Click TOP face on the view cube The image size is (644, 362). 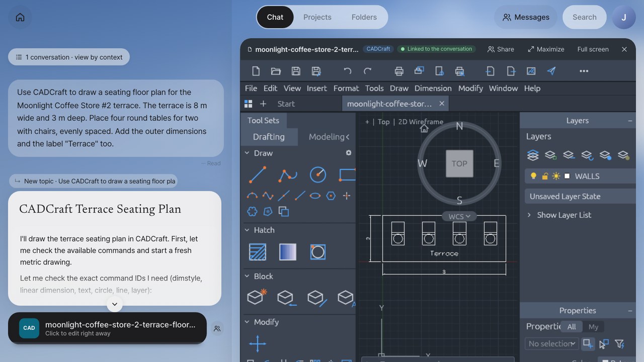(x=459, y=163)
